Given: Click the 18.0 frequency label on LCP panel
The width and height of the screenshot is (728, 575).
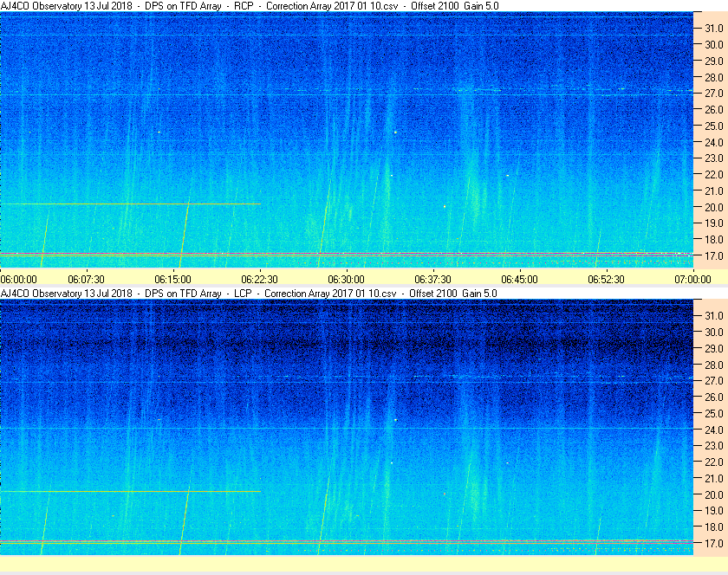Looking at the screenshot, I should 714,527.
